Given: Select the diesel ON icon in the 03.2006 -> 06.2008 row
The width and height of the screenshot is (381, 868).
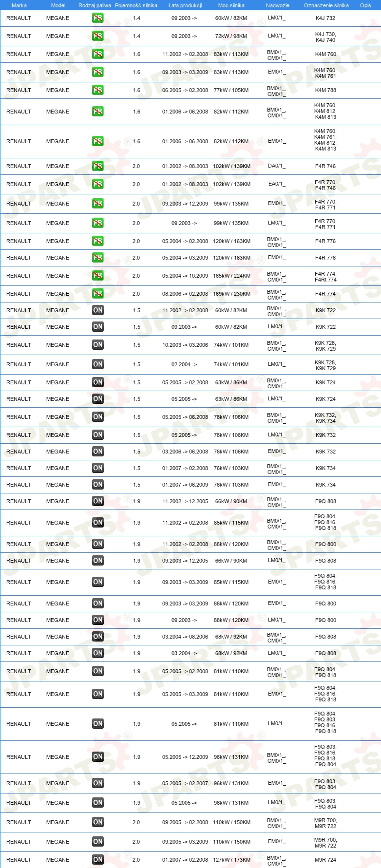Looking at the screenshot, I should 98,452.
